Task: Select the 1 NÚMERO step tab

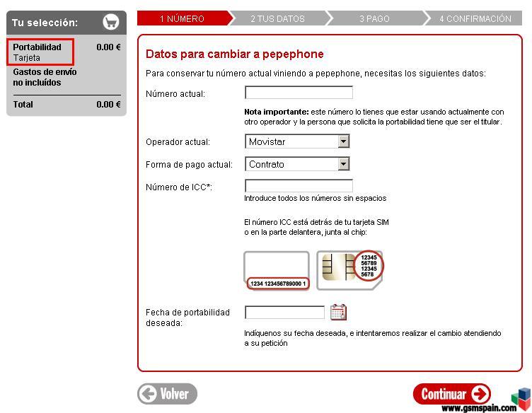Action: pyautogui.click(x=183, y=18)
